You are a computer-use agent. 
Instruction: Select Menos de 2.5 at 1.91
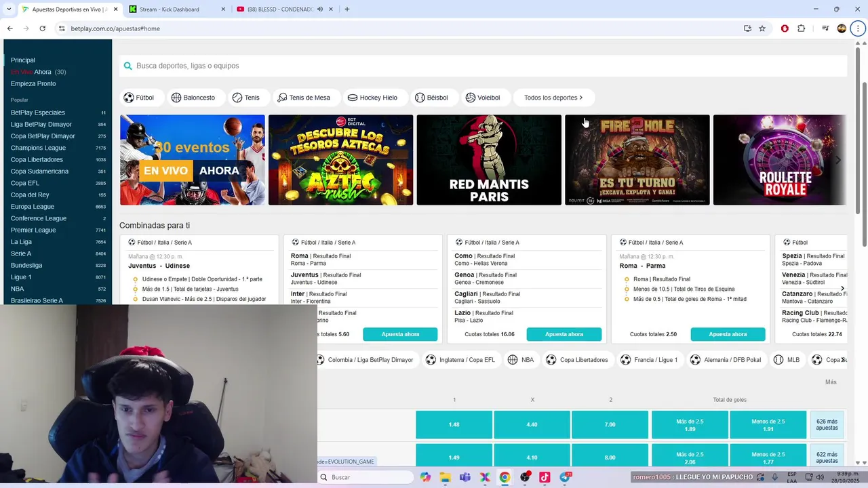(x=768, y=424)
